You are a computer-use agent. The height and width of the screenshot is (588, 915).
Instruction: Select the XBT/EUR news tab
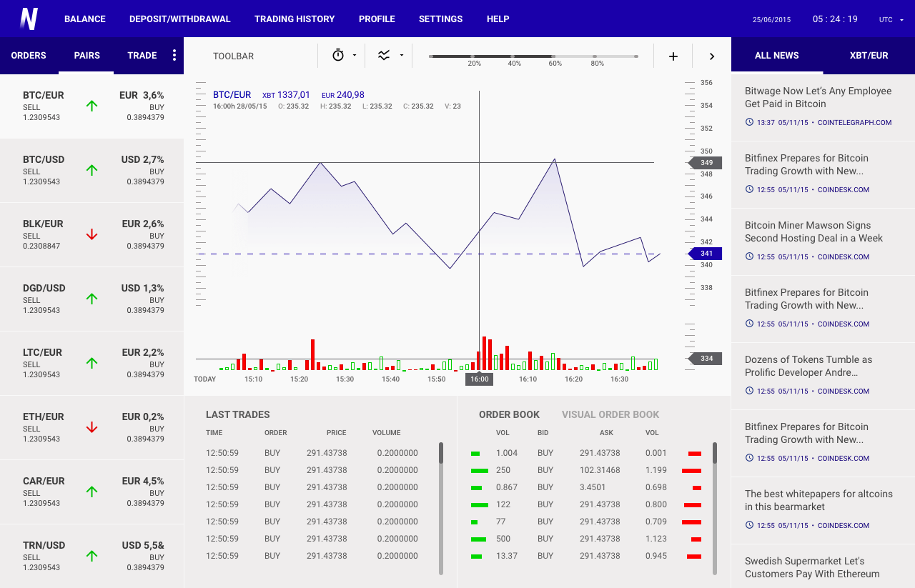point(869,55)
